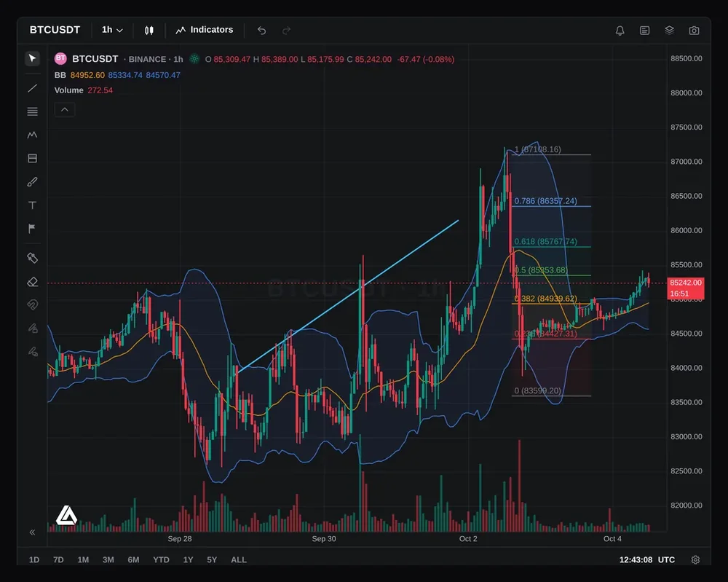Toggle magnet mode icon
Screen dimensions: 728x582
[x=32, y=304]
